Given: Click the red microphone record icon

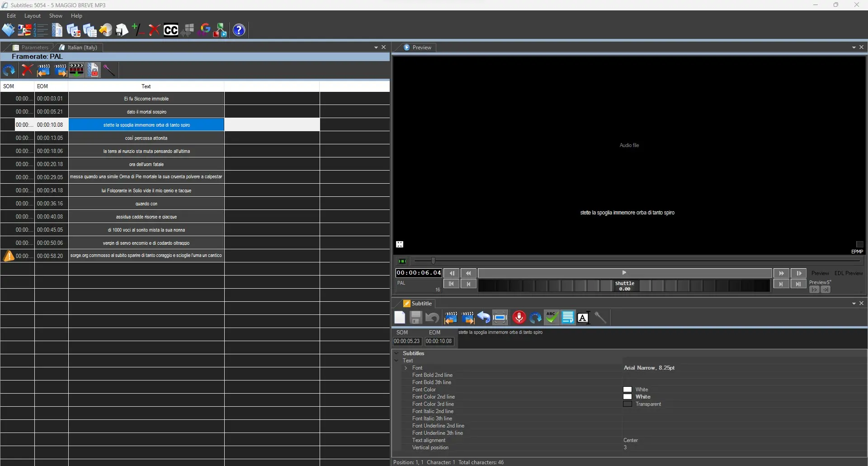Looking at the screenshot, I should 519,318.
